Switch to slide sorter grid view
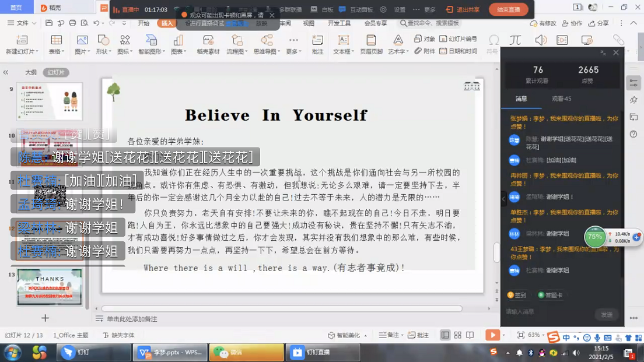Viewport: 644px width, 362px height. coord(457,335)
